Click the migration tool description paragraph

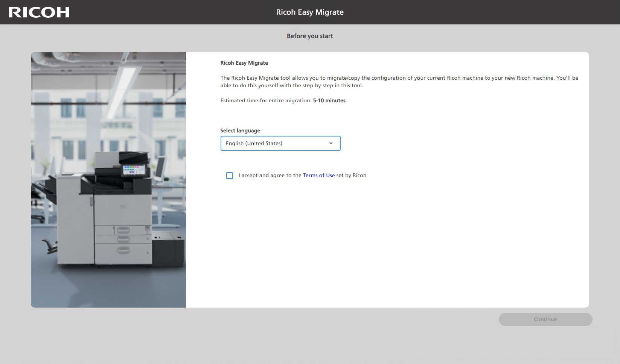(x=399, y=82)
